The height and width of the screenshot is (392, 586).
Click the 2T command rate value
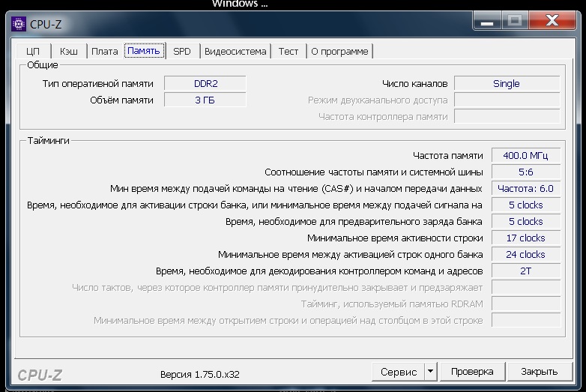pos(526,271)
